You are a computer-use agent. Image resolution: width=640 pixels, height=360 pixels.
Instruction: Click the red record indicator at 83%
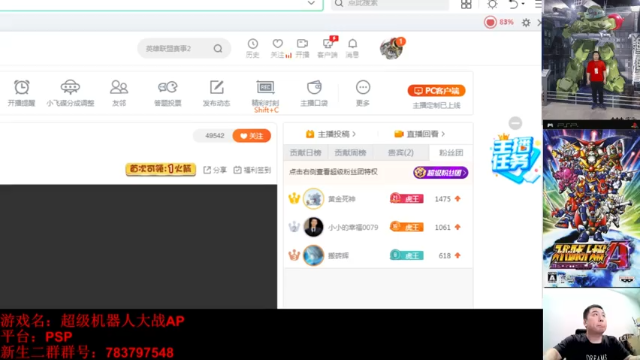(490, 22)
